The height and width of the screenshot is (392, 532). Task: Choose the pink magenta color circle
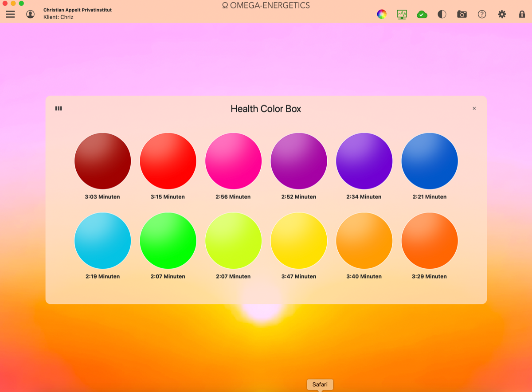click(x=233, y=161)
